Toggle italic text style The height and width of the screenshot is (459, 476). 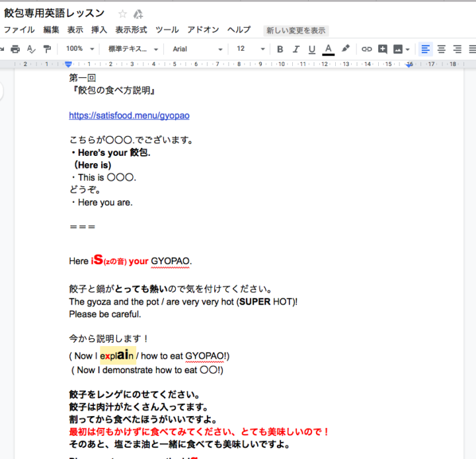[x=296, y=49]
